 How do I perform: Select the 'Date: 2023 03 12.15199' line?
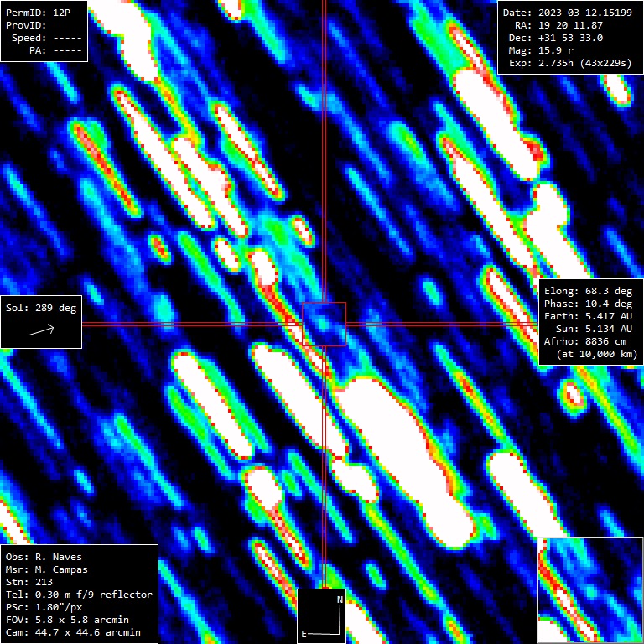[x=567, y=13]
